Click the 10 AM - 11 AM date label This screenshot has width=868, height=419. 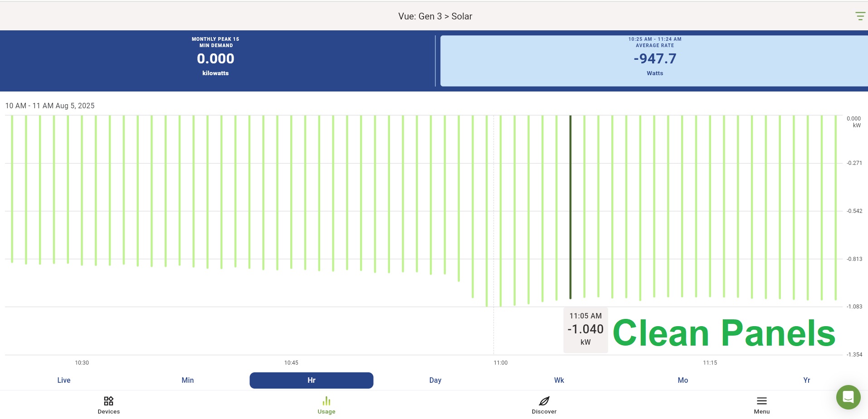(x=50, y=106)
